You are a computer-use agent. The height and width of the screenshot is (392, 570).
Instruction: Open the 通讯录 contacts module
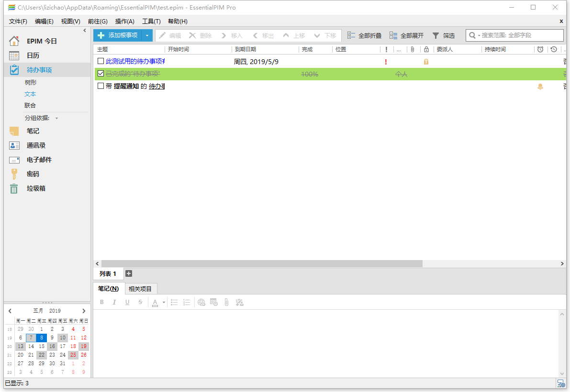click(36, 145)
